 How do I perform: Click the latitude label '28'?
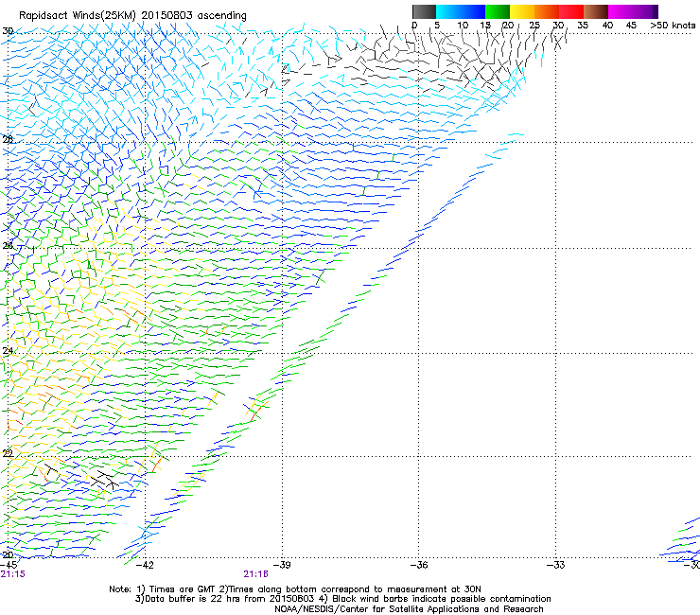8,139
